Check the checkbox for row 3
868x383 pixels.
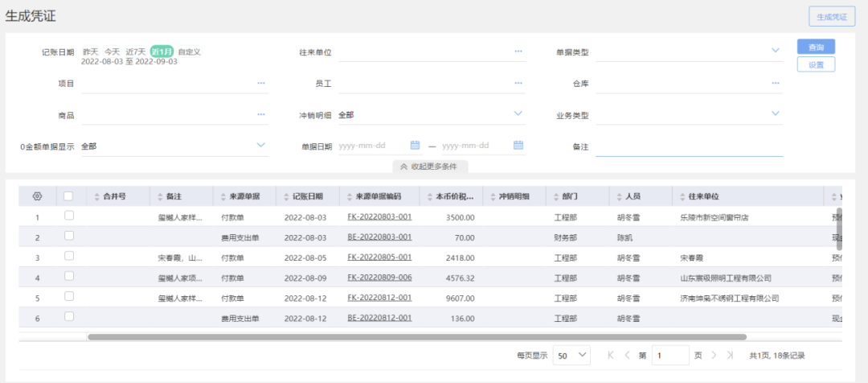(x=68, y=256)
